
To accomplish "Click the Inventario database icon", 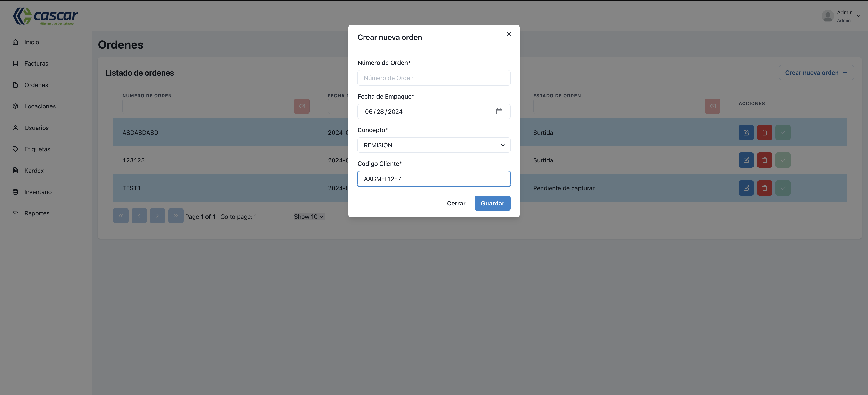I will 15,192.
